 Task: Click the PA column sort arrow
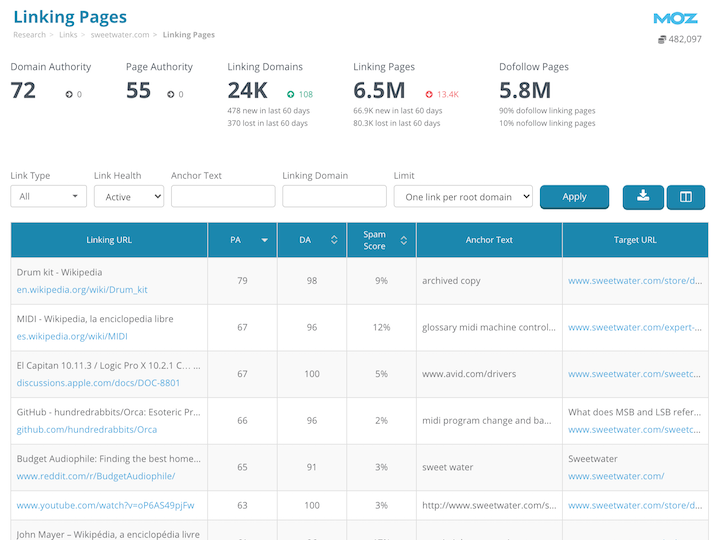pos(265,240)
